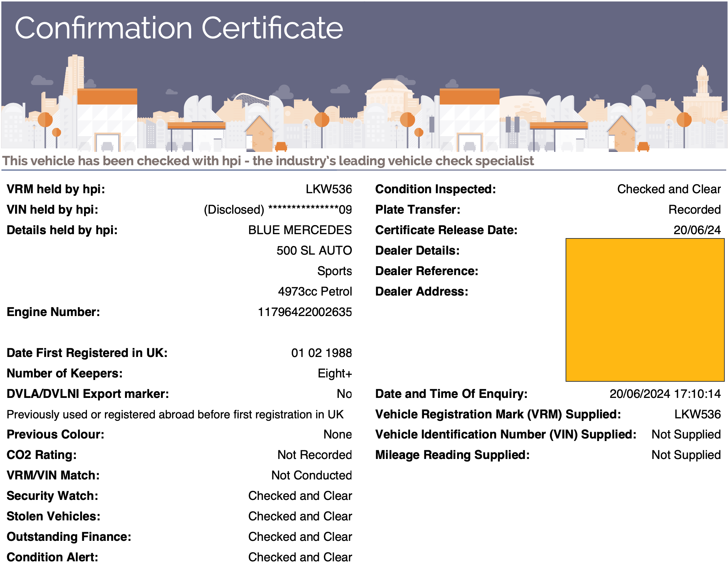Click the 'Dealer Reference:' label
This screenshot has height=571, width=728.
click(x=427, y=271)
